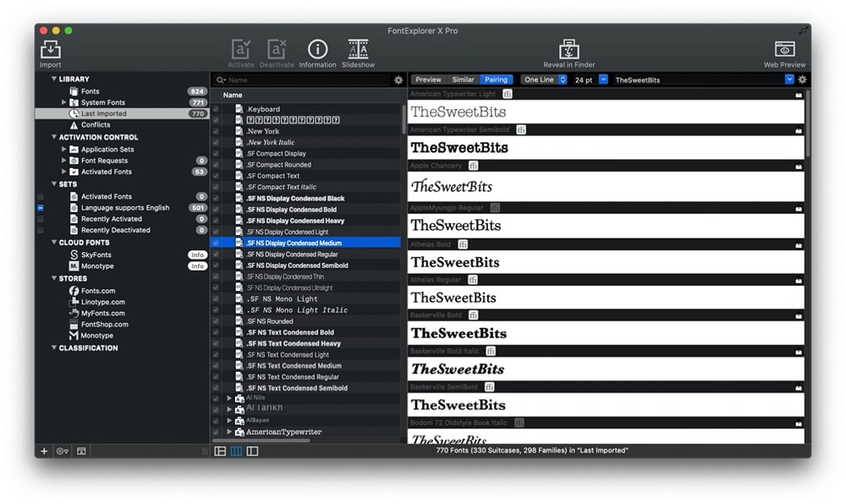The image size is (846, 504).
Task: Click the add (+) button in bottom bar
Action: click(x=44, y=452)
